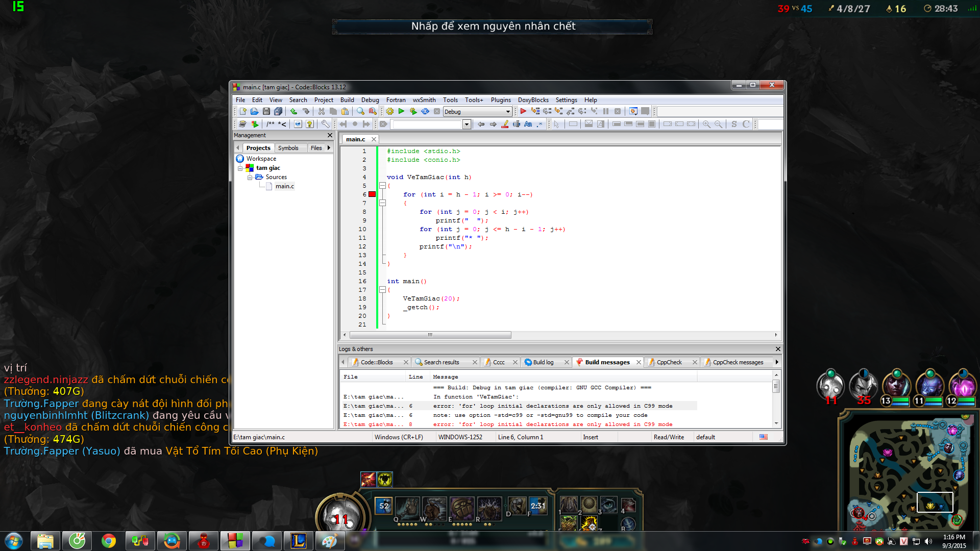Toggle the regex search option

540,124
